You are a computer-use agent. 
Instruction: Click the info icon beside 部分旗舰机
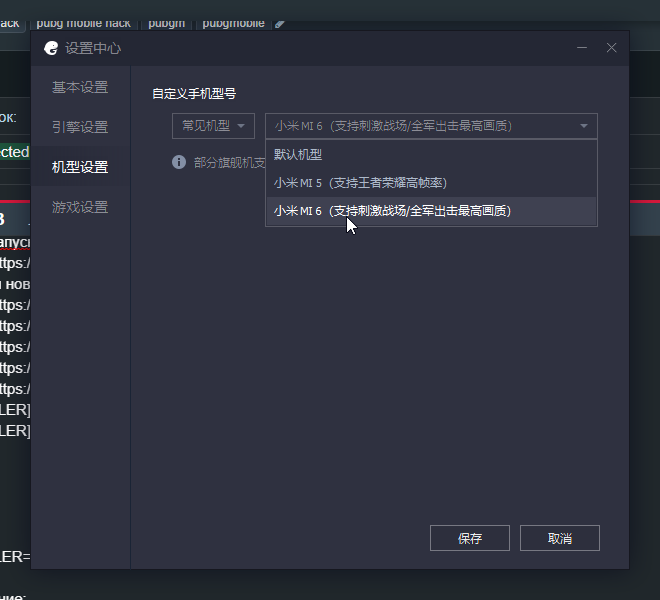pos(179,162)
